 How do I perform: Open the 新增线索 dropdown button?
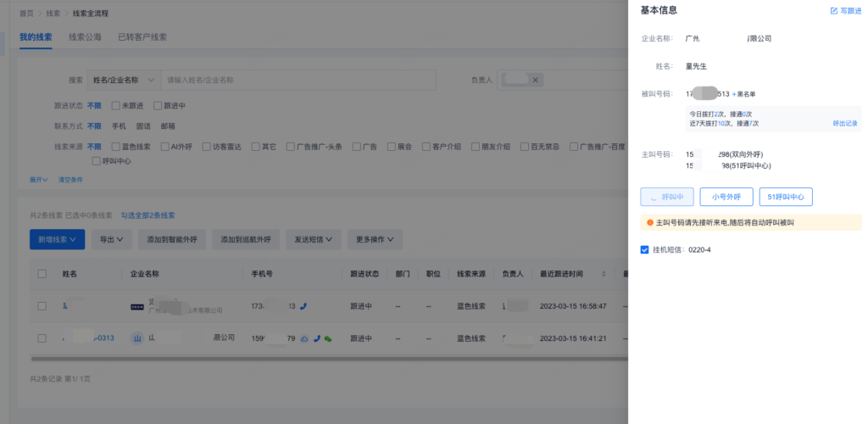pos(57,240)
